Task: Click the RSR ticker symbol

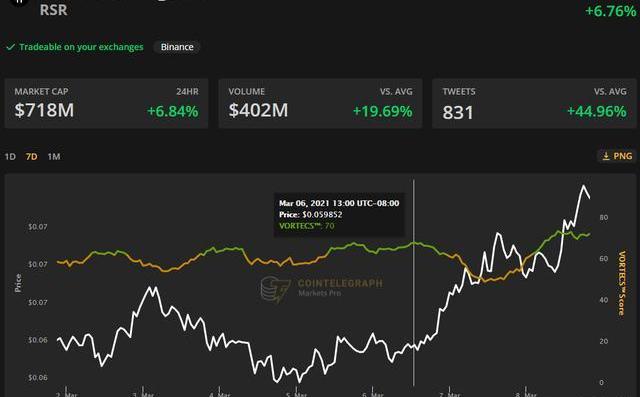Action: [x=53, y=10]
